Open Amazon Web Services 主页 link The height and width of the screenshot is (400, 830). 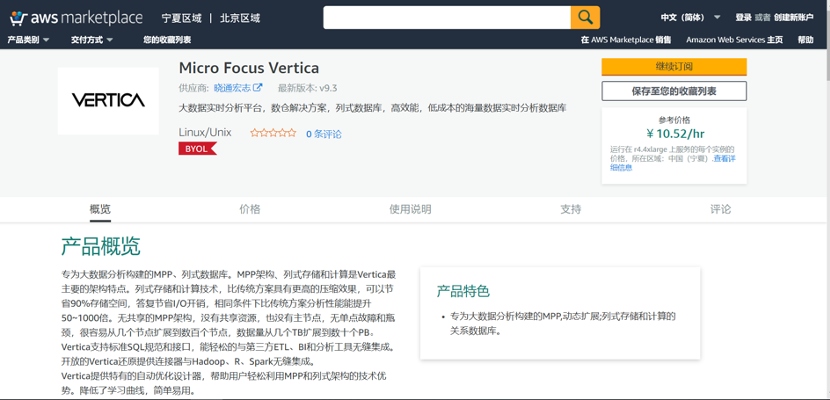click(734, 40)
